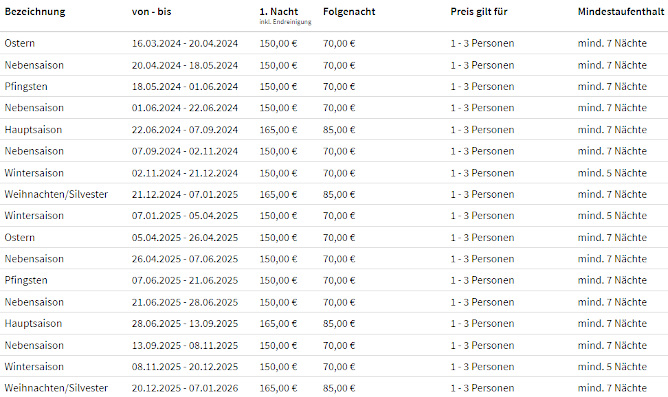Image resolution: width=668 pixels, height=397 pixels.
Task: Click the Pfingsten 18.05.2024 row label
Action: tap(26, 87)
